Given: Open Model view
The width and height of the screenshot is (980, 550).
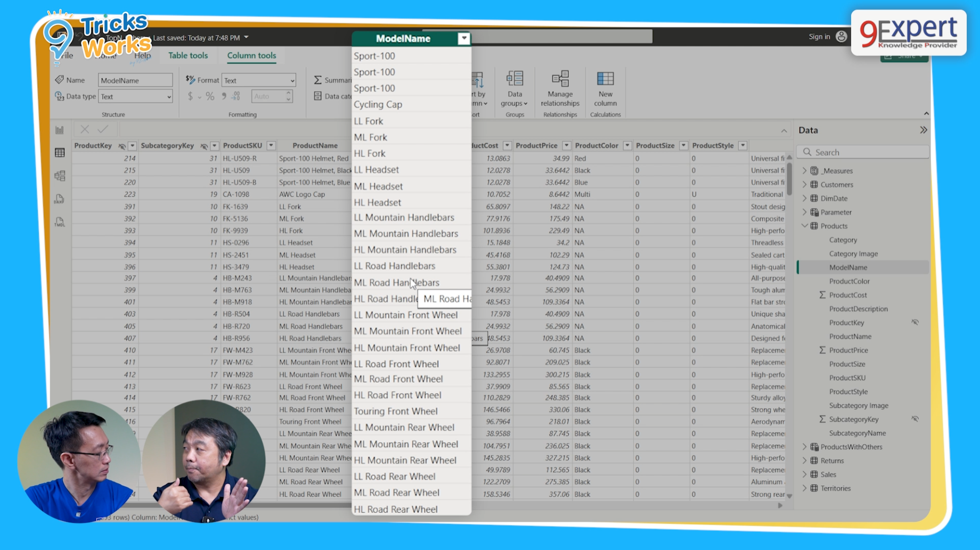Looking at the screenshot, I should (x=59, y=176).
